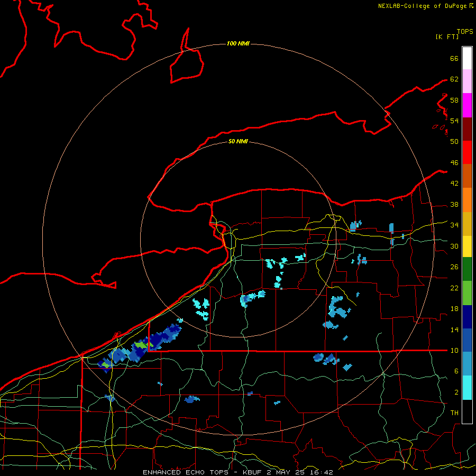Click the TH legend label
This screenshot has width=476, height=476.
tap(454, 413)
